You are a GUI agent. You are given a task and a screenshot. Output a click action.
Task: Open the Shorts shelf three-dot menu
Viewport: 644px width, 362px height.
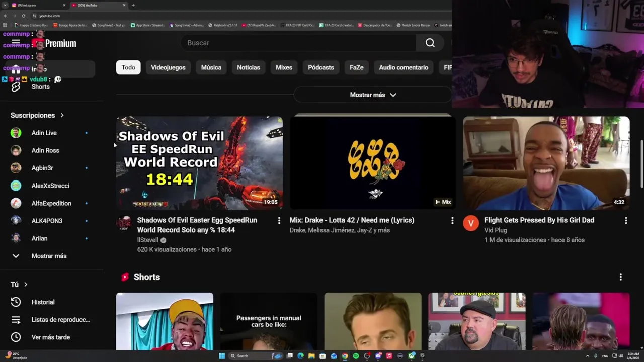pos(620,277)
